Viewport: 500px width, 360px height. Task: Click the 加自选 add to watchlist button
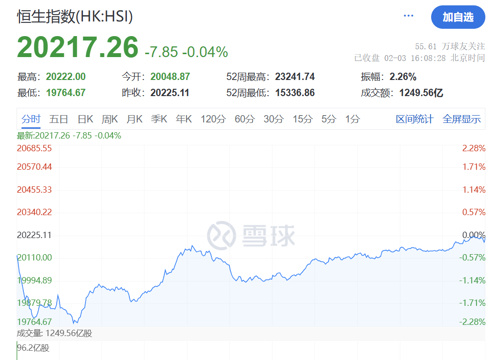458,17
